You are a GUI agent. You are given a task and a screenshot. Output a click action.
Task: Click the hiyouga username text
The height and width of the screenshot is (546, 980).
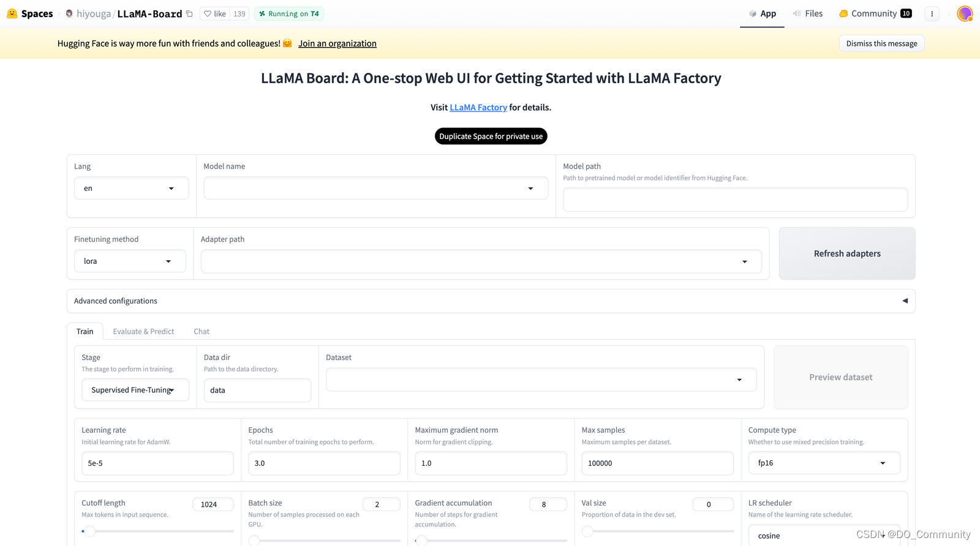pyautogui.click(x=94, y=13)
